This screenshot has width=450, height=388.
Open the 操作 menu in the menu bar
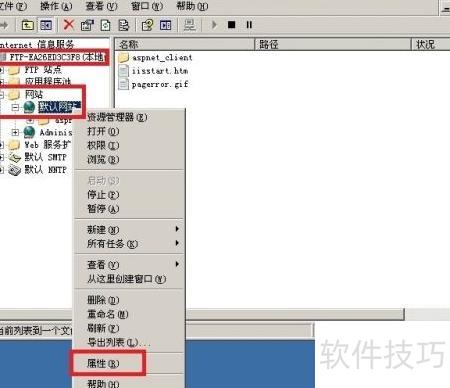tap(56, 6)
